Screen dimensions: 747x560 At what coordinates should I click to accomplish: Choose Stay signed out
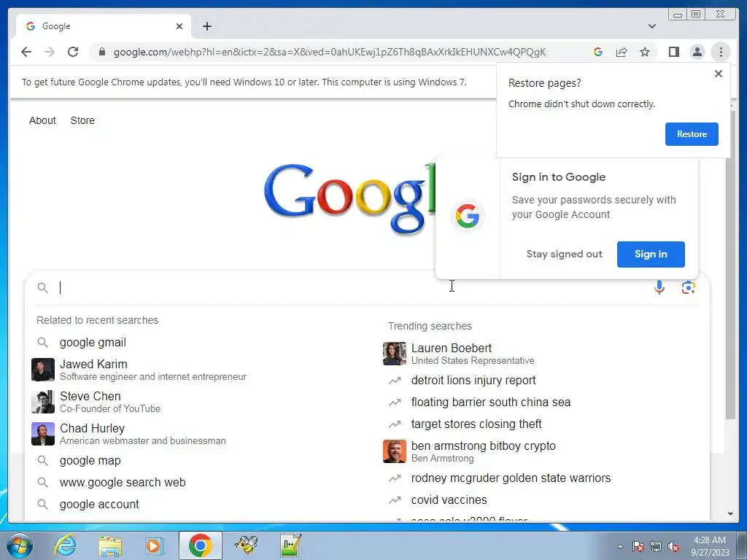pyautogui.click(x=564, y=254)
